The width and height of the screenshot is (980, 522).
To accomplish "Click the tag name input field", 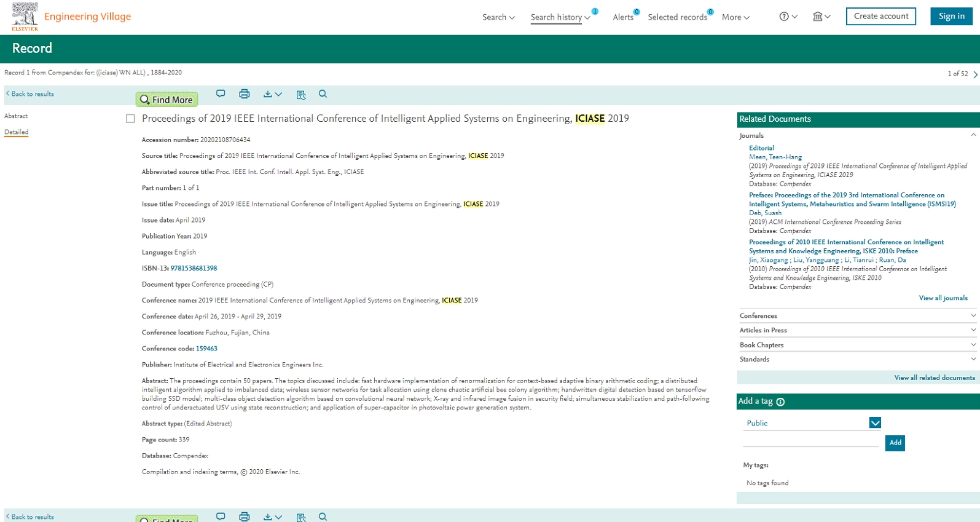I will click(x=810, y=441).
